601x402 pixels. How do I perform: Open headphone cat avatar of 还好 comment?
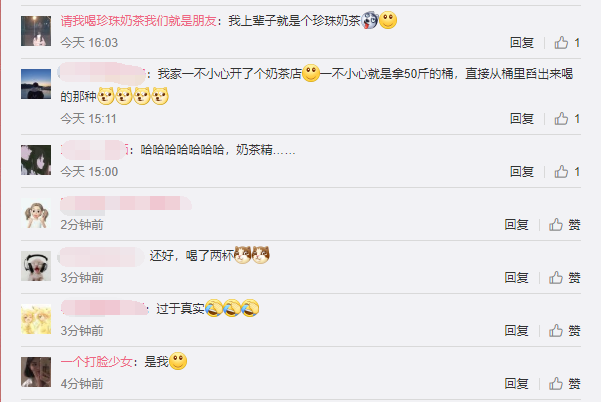36,266
